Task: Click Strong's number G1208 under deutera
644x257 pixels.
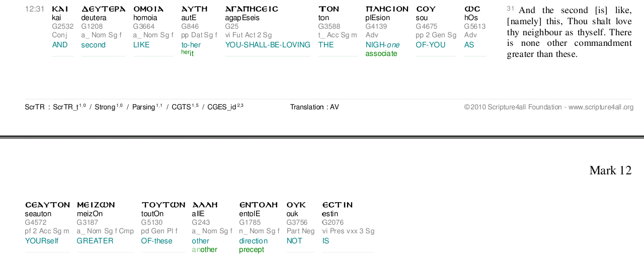Action: tap(92, 26)
